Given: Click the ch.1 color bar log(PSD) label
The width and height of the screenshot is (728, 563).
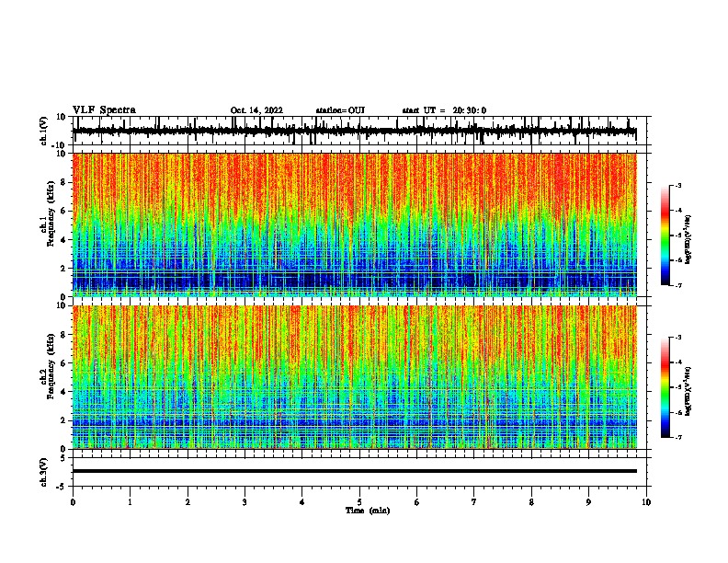Looking at the screenshot, I should point(688,239).
